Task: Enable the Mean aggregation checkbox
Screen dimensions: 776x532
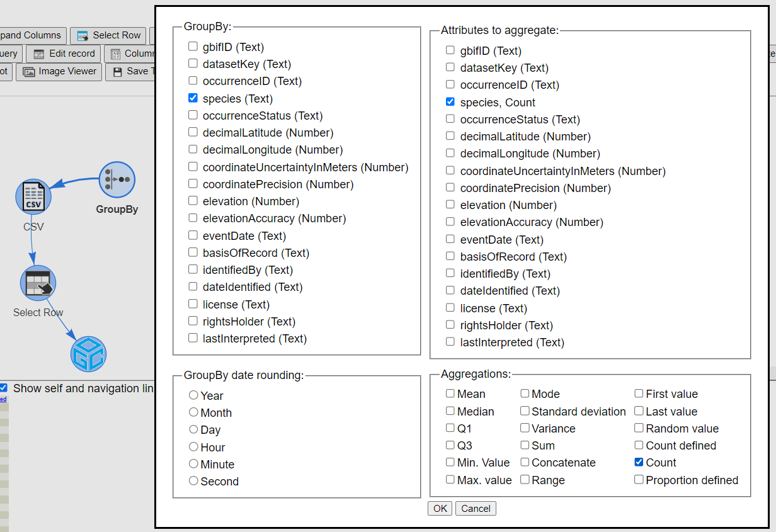Action: tap(450, 393)
